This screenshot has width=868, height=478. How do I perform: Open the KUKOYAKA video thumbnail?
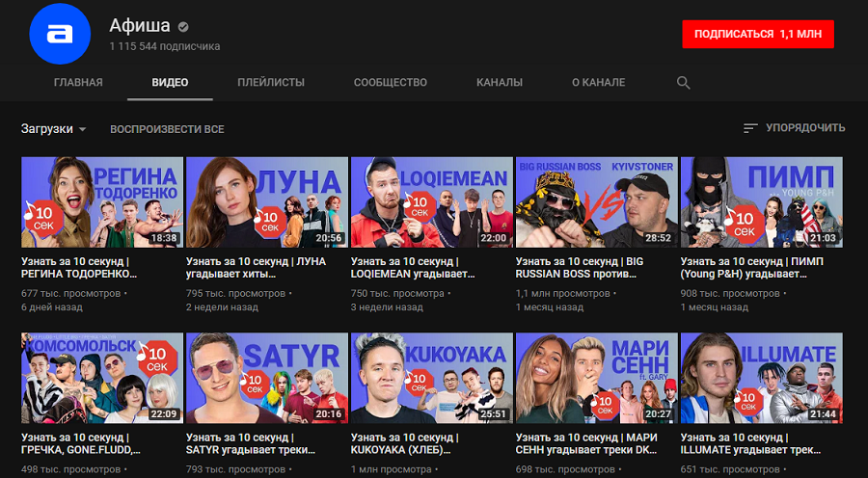[x=432, y=378]
